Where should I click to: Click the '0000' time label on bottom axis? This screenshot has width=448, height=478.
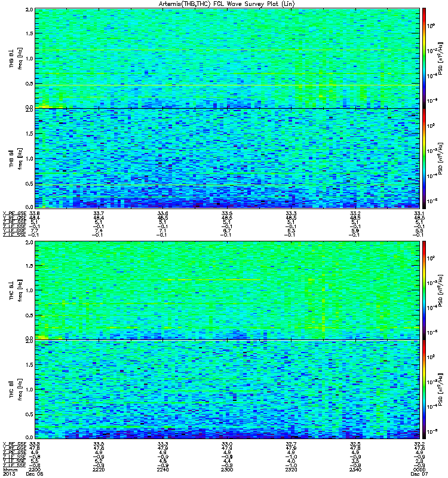pyautogui.click(x=419, y=470)
